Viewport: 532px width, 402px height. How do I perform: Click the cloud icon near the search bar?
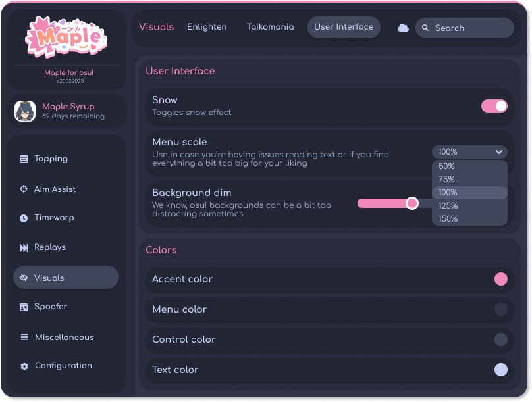click(403, 28)
